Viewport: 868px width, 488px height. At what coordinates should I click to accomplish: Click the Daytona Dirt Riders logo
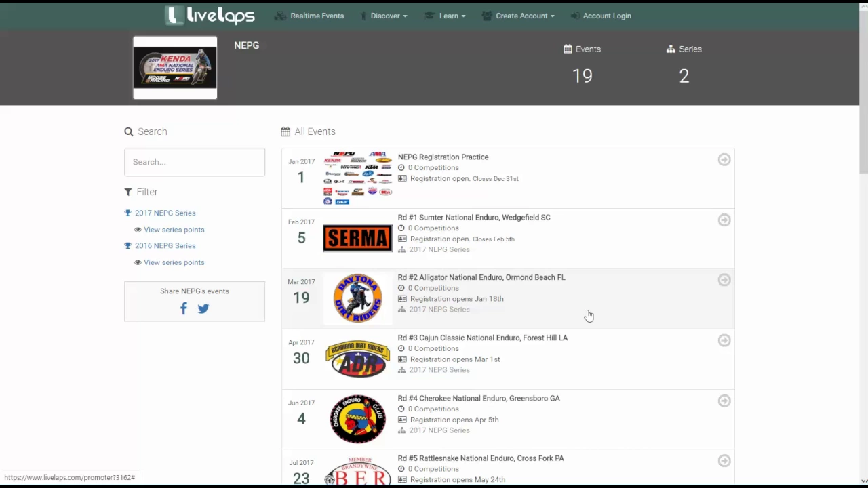(x=357, y=298)
